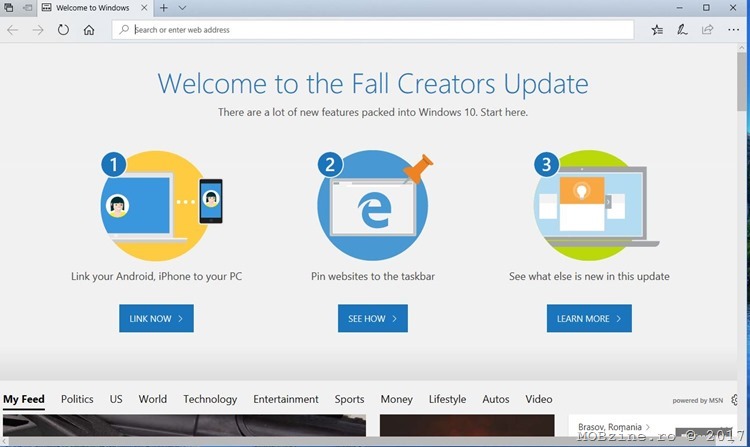Viewport: 750px width, 447px height.
Task: Refresh the page
Action: (x=63, y=30)
